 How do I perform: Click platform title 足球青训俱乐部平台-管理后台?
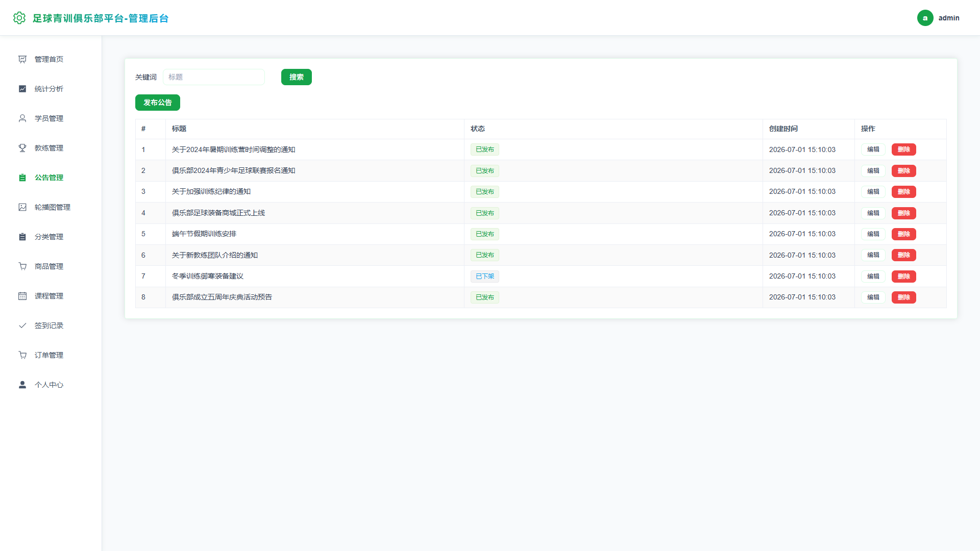(x=101, y=18)
